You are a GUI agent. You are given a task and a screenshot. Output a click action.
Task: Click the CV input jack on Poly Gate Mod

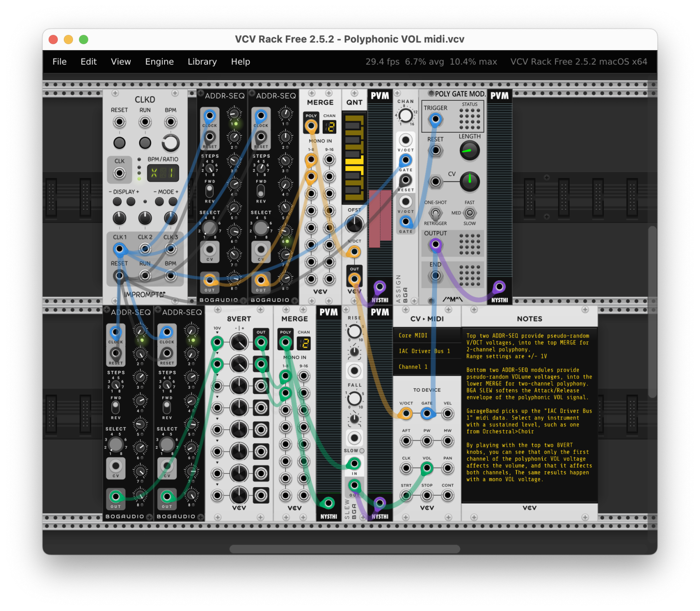436,181
